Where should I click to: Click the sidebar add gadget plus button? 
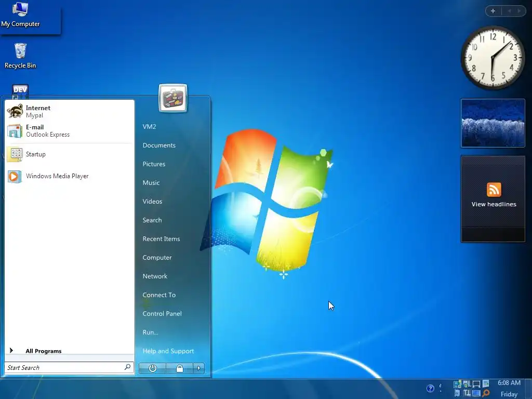(493, 11)
